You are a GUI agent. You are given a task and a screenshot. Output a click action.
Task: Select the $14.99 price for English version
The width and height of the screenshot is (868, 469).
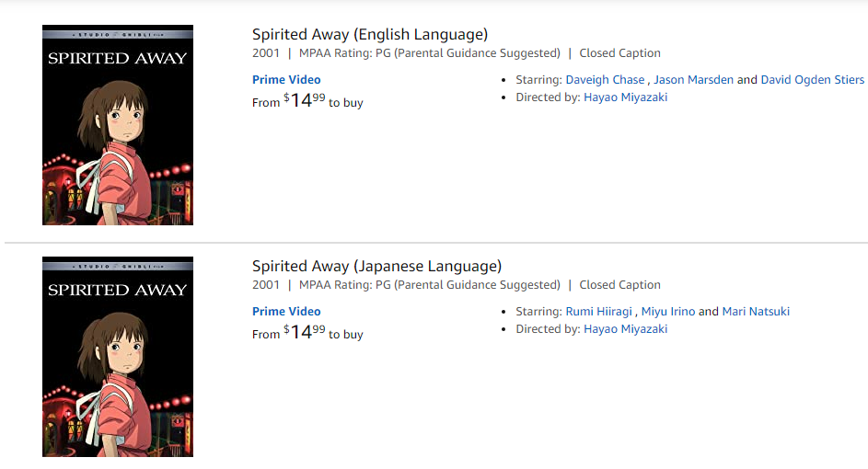[x=305, y=100]
